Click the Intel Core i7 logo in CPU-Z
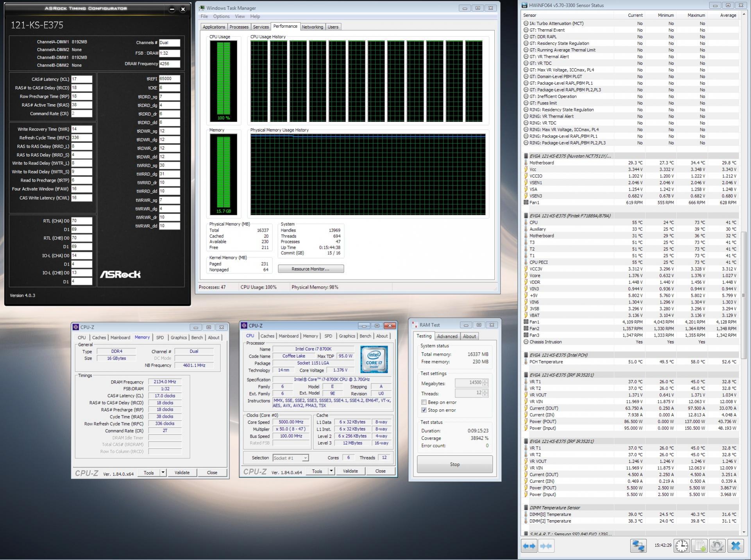751x560 pixels. [374, 359]
